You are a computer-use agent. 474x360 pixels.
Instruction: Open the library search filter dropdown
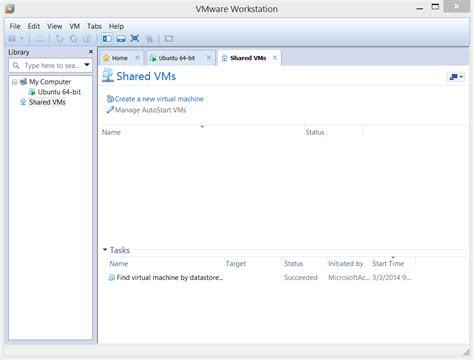87,65
